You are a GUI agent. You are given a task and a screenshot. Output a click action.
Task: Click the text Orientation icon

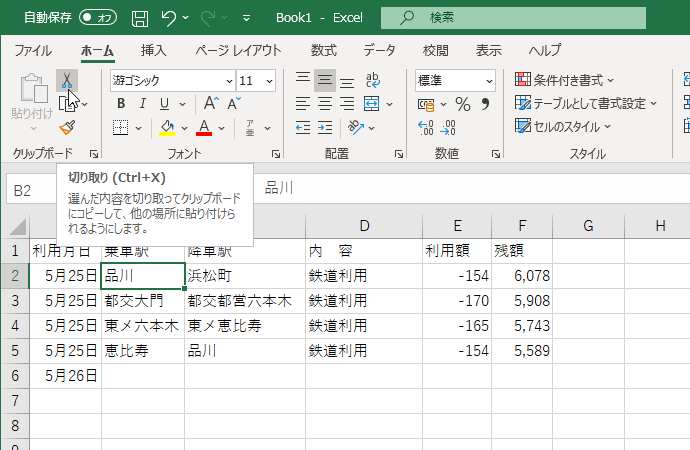coord(356,128)
